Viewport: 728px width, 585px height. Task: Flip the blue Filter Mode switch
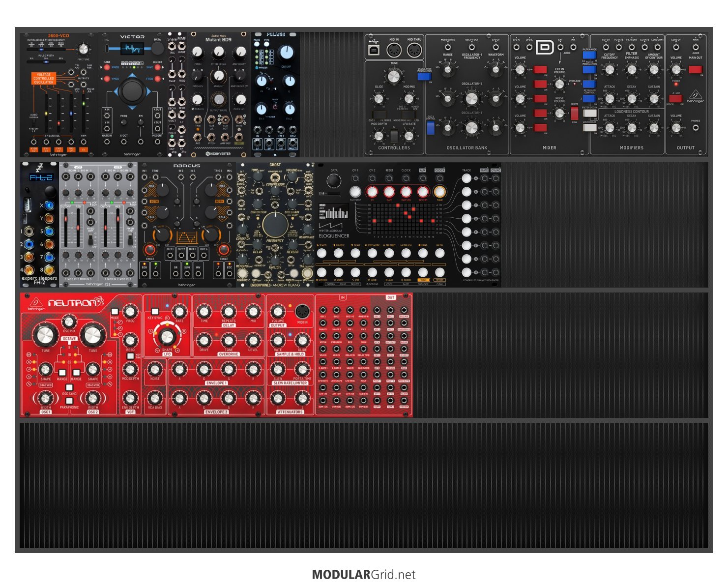click(x=589, y=55)
